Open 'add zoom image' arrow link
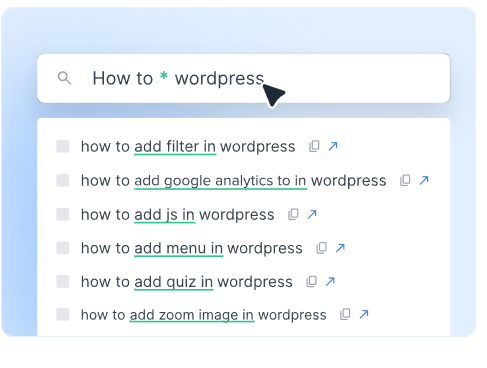The width and height of the screenshot is (487, 368). (x=364, y=314)
